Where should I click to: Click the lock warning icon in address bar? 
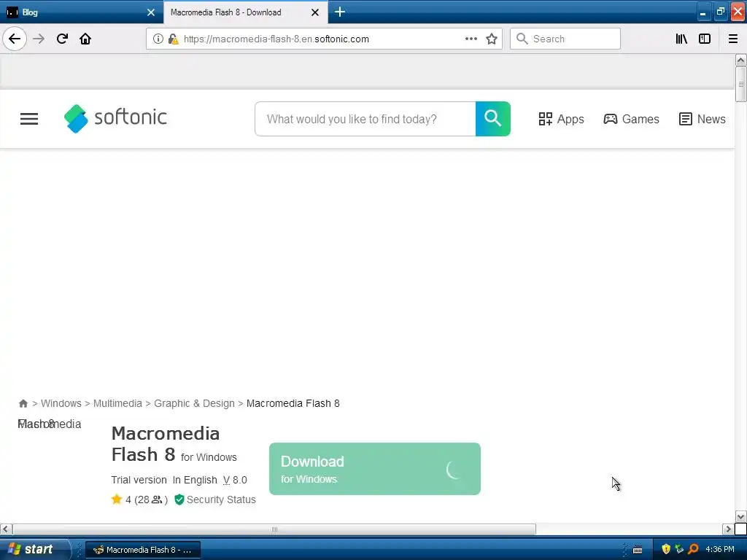coord(173,39)
